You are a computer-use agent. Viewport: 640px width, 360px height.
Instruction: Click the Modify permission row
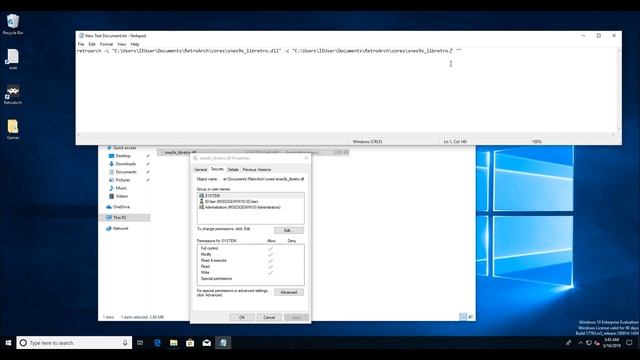click(251, 254)
